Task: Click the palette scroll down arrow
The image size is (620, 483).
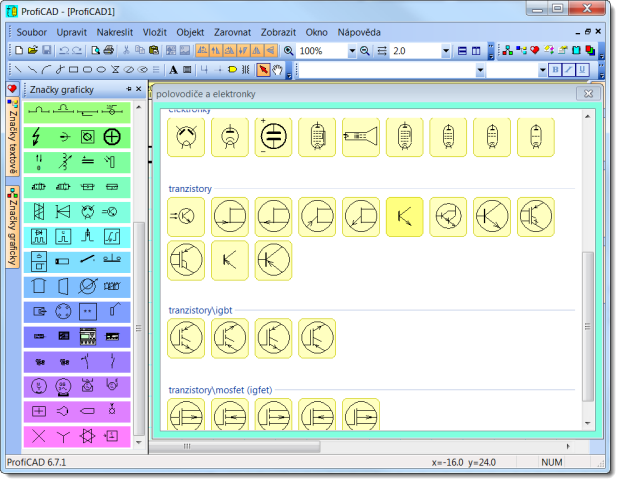Action: 139,442
